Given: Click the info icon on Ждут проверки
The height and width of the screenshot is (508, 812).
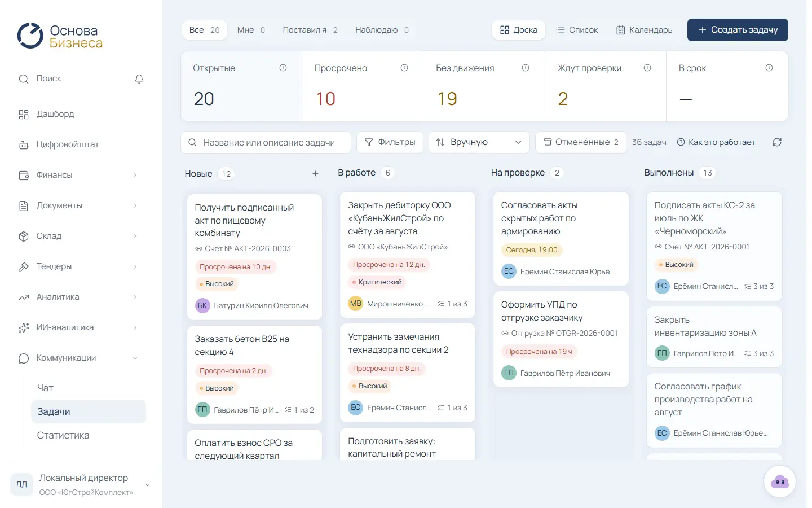Looking at the screenshot, I should click(647, 68).
